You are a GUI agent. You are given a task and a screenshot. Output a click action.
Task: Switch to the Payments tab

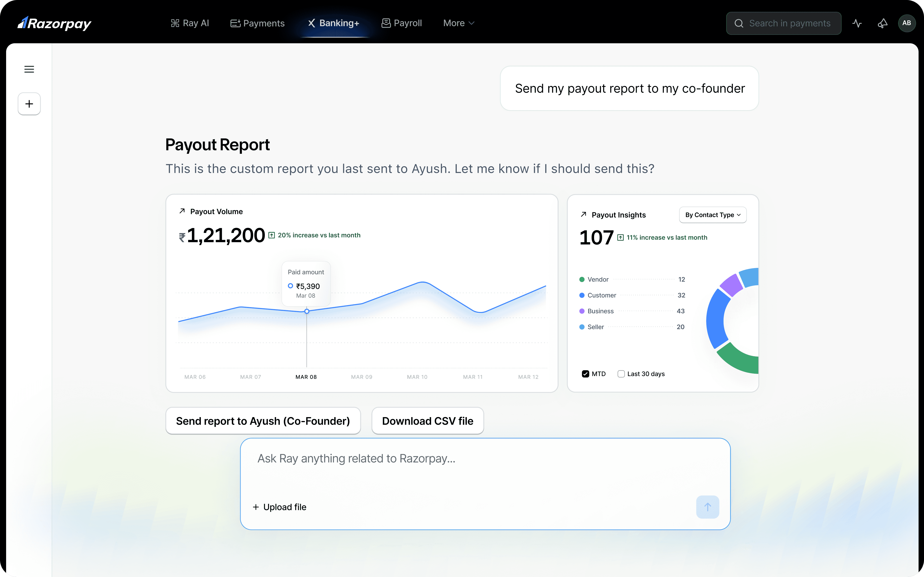pyautogui.click(x=258, y=23)
